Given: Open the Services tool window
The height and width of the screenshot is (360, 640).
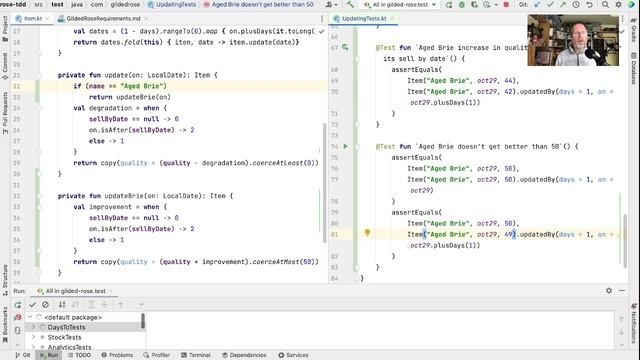Looking at the screenshot, I should [293, 355].
